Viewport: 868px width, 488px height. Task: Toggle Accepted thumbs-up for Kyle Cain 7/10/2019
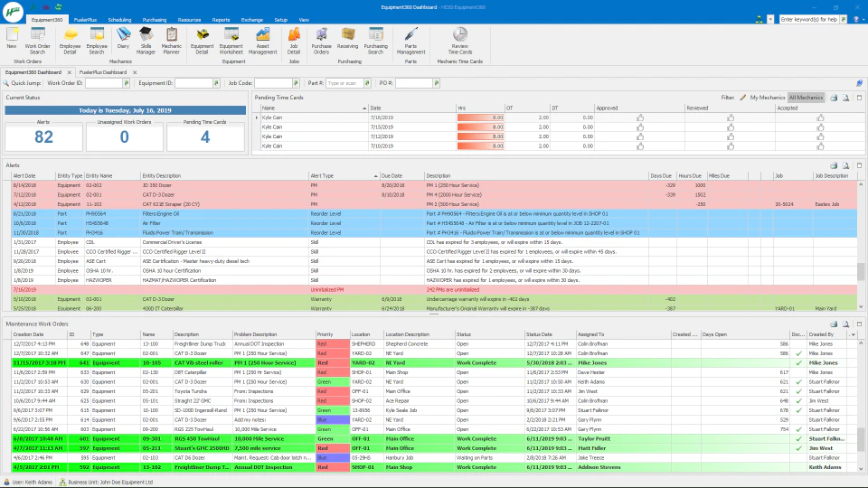click(x=820, y=146)
